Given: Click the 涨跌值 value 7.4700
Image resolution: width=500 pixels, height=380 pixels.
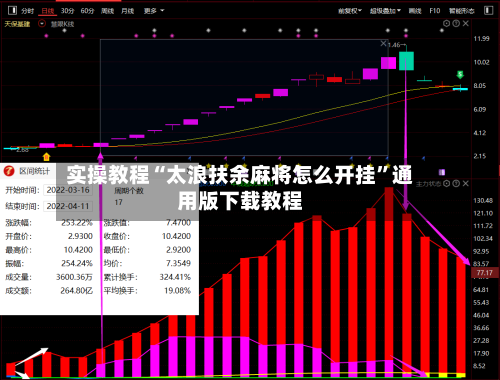Looking at the screenshot, I should [178, 223].
